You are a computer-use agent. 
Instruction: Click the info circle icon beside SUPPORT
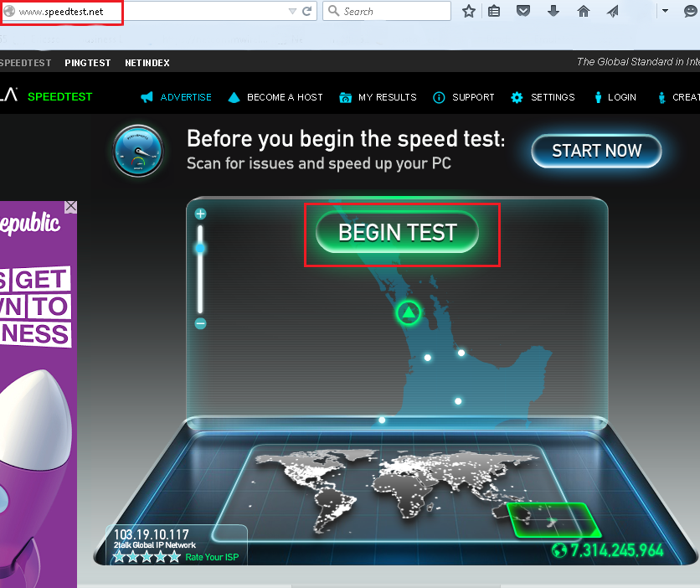coord(439,97)
